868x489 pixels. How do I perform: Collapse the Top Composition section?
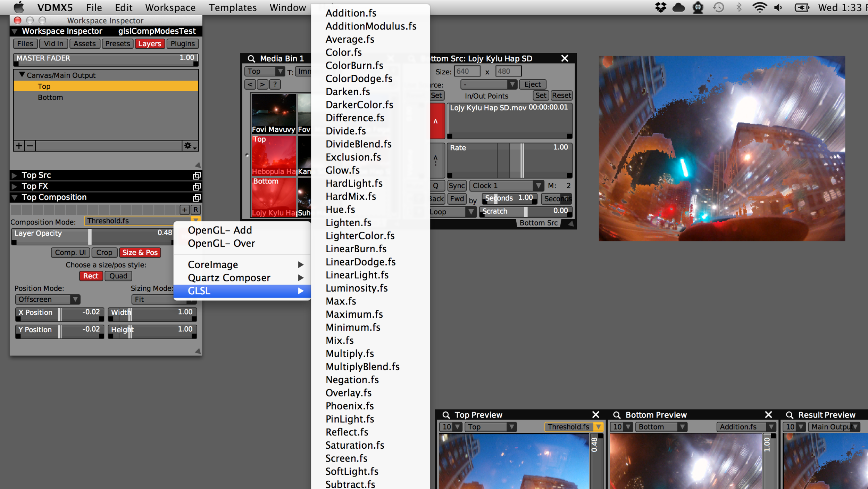coord(15,197)
